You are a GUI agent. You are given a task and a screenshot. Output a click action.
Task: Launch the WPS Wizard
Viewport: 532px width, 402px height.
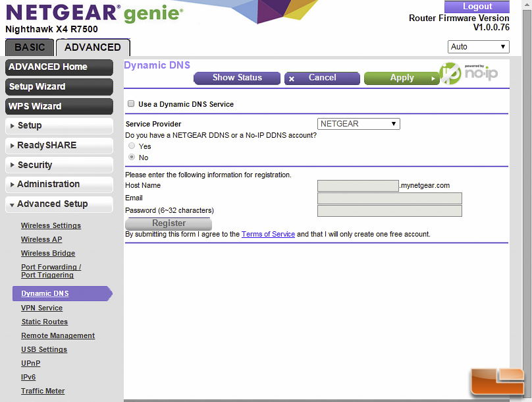tap(59, 106)
